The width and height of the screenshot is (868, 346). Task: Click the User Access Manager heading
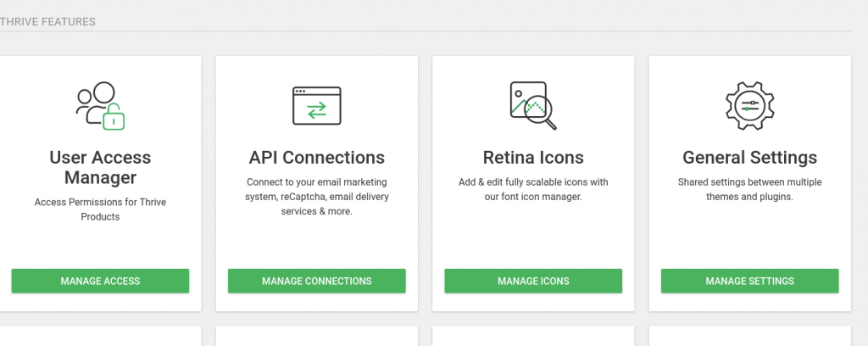(x=100, y=168)
